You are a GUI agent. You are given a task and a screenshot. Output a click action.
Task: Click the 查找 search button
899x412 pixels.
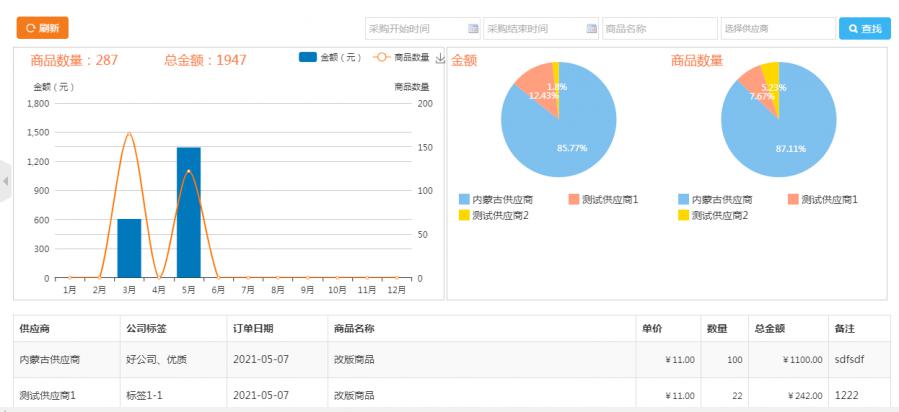(x=864, y=28)
